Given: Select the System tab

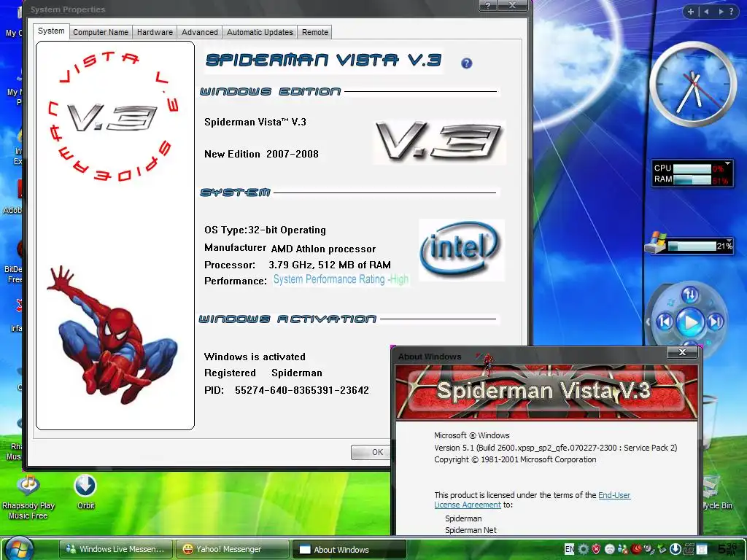Looking at the screenshot, I should (51, 31).
